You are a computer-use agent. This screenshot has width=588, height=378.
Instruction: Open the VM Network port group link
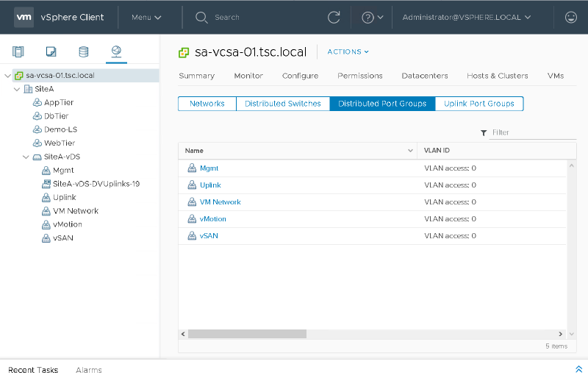coord(220,202)
